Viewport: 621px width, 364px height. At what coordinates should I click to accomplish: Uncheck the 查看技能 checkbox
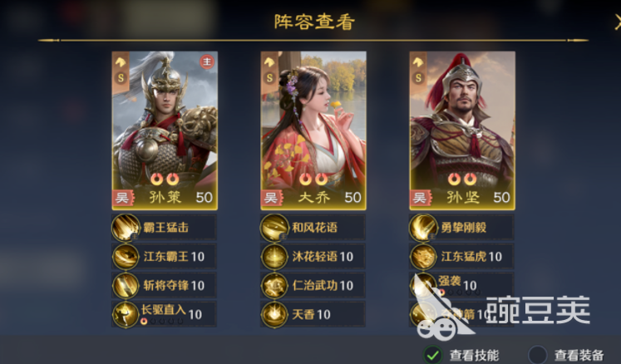(433, 355)
